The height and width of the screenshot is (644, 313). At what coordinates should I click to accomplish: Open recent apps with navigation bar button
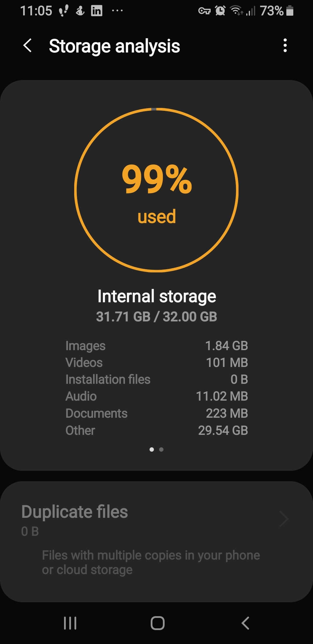point(70,623)
